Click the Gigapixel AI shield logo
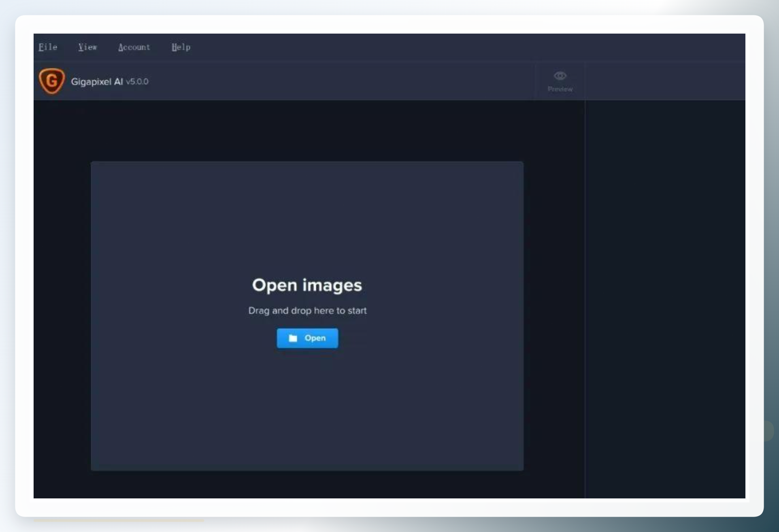Viewport: 779px width, 532px height. pyautogui.click(x=52, y=81)
